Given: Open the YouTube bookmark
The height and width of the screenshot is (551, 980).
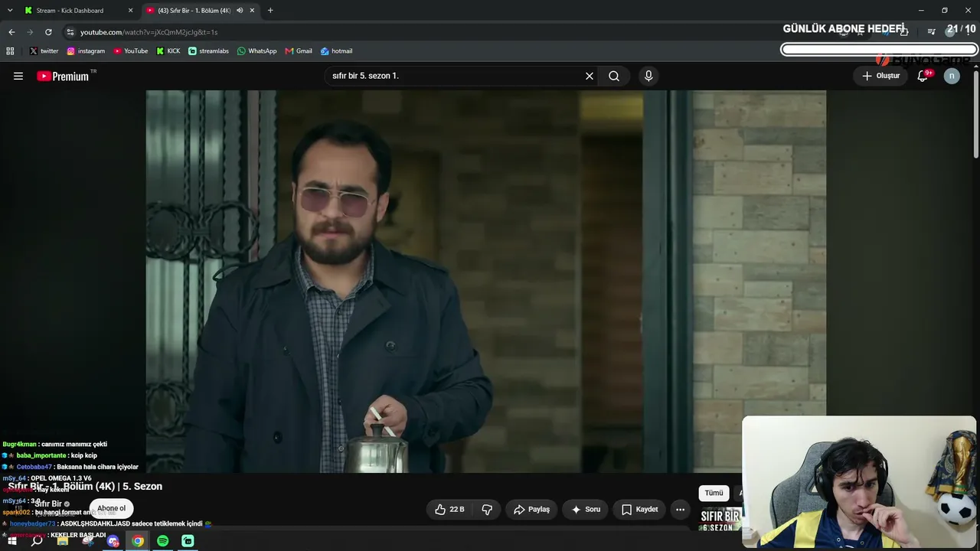Looking at the screenshot, I should pos(131,51).
